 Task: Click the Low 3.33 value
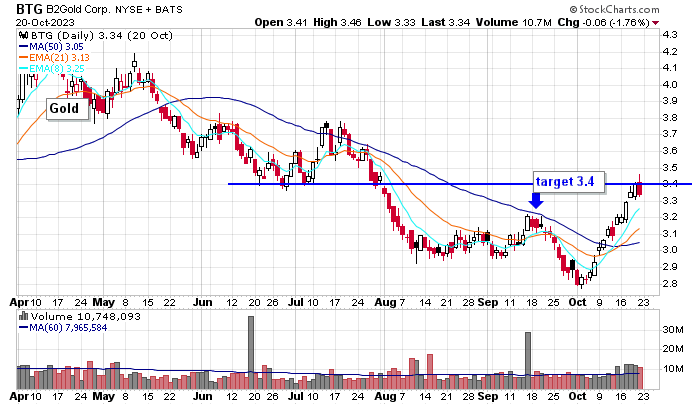[x=391, y=22]
